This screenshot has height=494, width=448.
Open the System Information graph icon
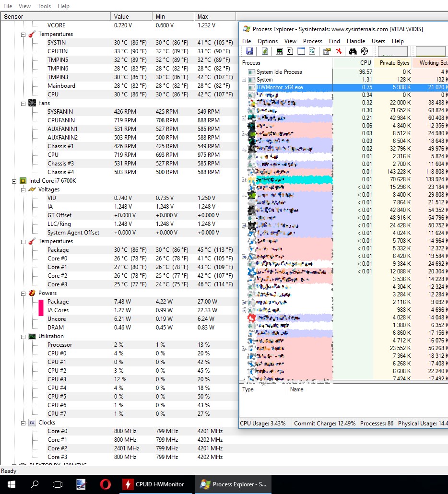(280, 51)
